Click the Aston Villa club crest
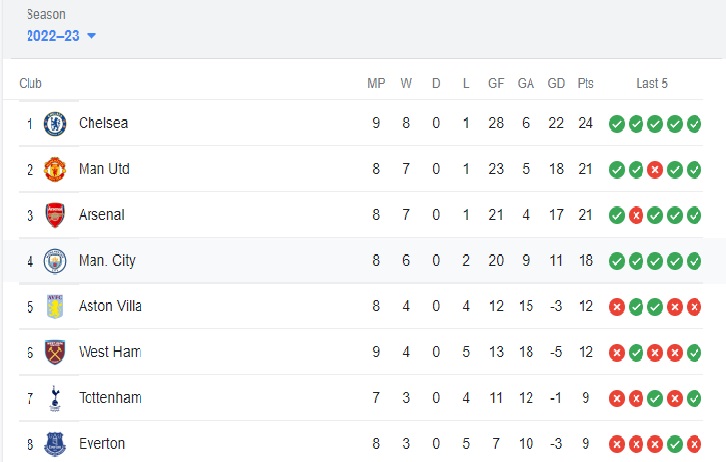726x462 pixels. tap(55, 306)
